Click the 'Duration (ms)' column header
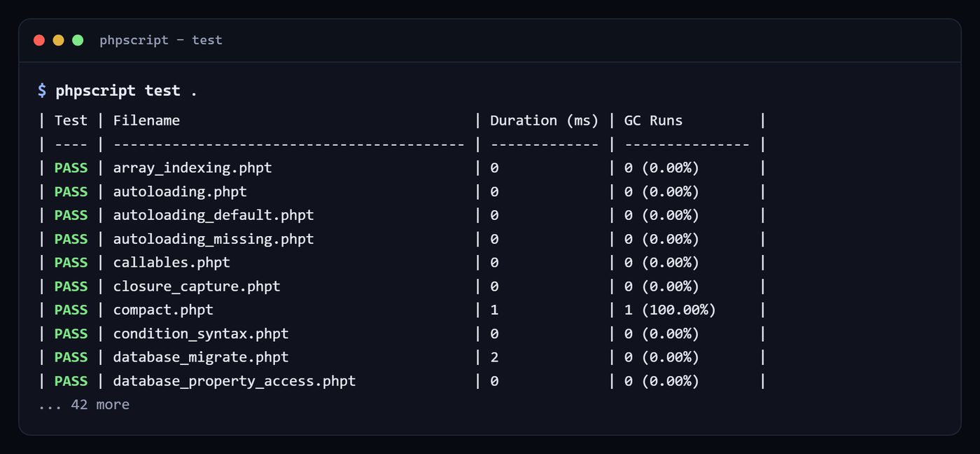This screenshot has height=454, width=980. click(x=545, y=121)
